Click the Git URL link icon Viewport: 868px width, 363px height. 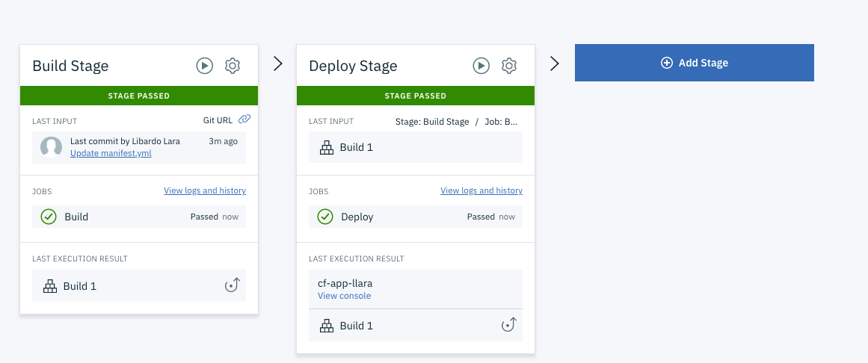tap(244, 119)
